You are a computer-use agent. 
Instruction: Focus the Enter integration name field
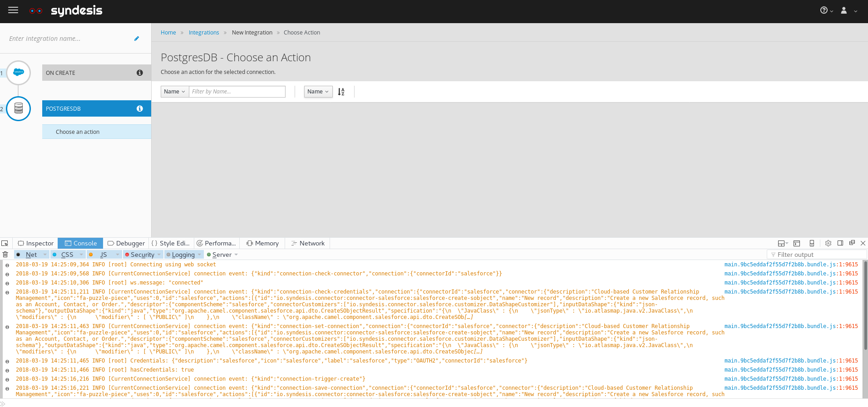pyautogui.click(x=68, y=39)
